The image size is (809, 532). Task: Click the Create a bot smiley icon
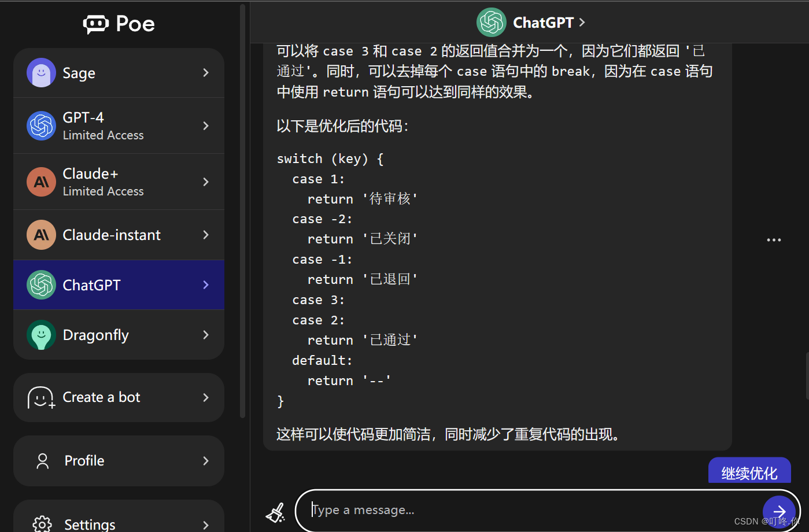[x=41, y=398]
